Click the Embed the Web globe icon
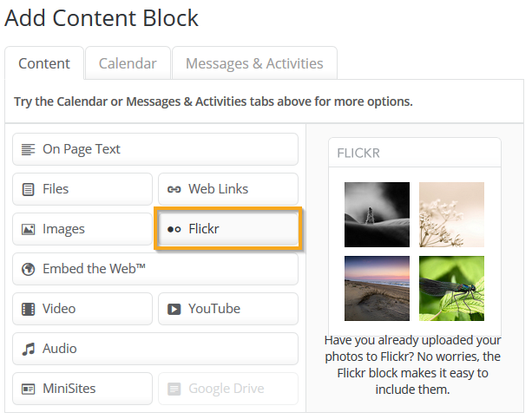This screenshot has width=532, height=419. click(28, 270)
